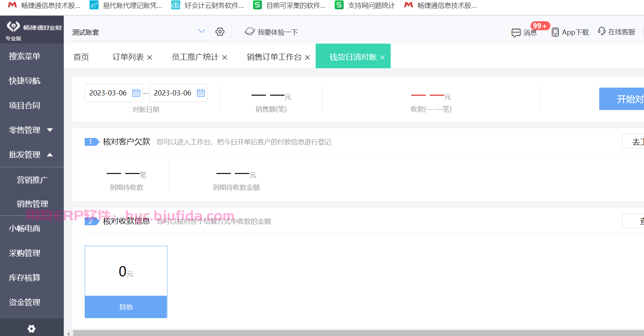This screenshot has width=644, height=336.
Task: Click the 到期待收款金额 label
Action: point(236,188)
